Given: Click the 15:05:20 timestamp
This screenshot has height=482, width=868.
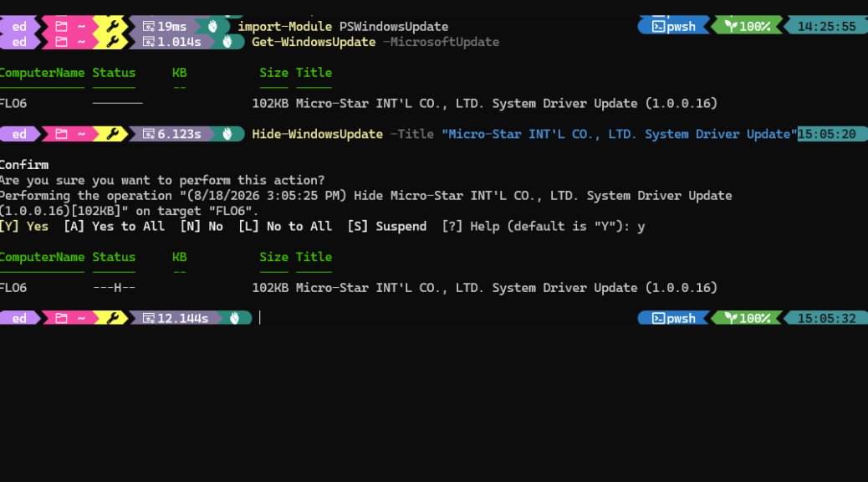Looking at the screenshot, I should [827, 134].
